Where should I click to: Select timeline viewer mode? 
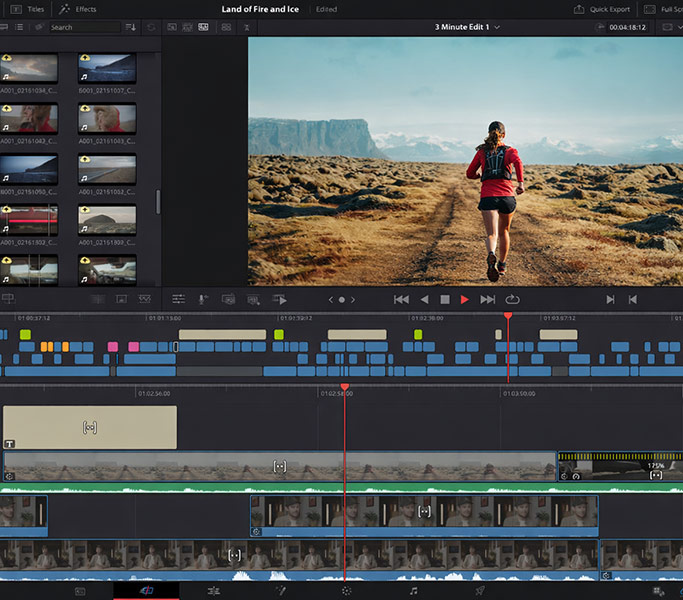click(203, 27)
